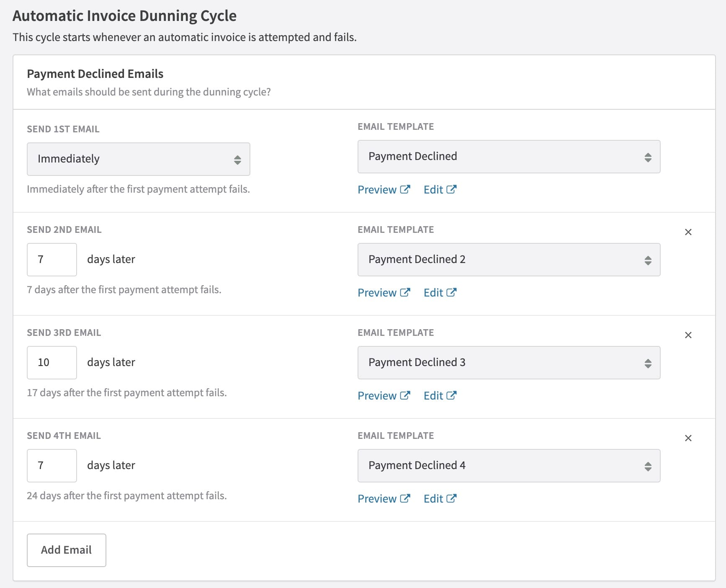
Task: Preview the Payment Declined 4 template
Action: pyautogui.click(x=383, y=499)
